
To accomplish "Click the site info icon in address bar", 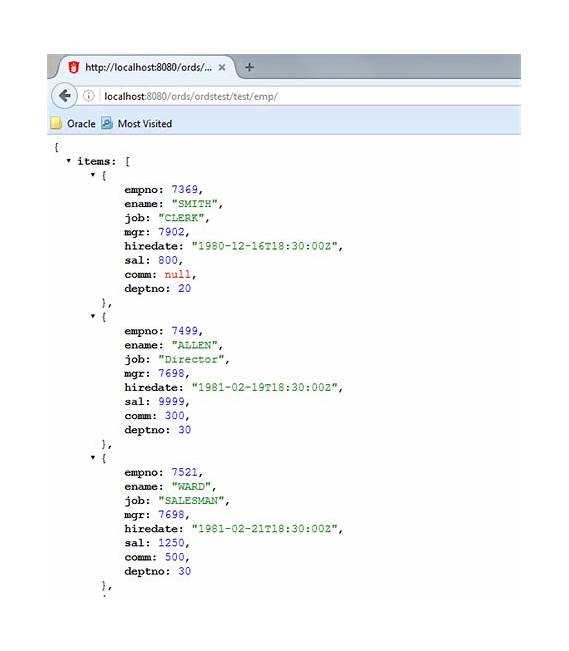I will 88,96.
